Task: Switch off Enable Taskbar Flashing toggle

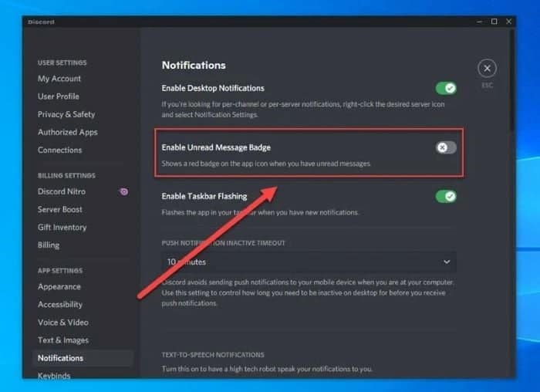Action: click(446, 196)
